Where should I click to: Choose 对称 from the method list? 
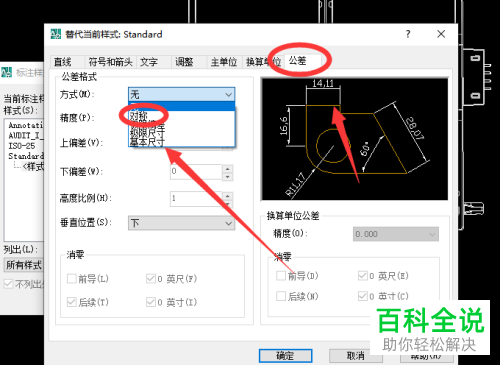coord(182,116)
